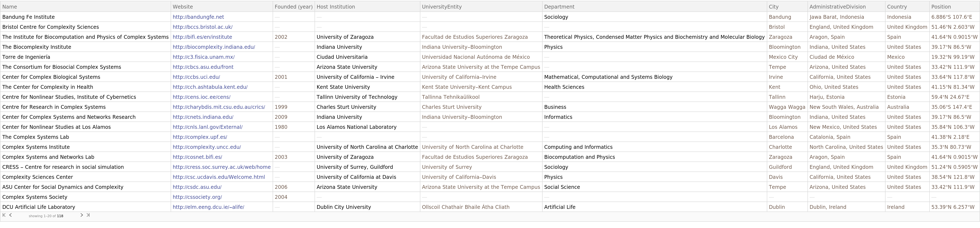Click the Jawa Barat, Indonesia division link
This screenshot has width=980, height=228.
836,17
